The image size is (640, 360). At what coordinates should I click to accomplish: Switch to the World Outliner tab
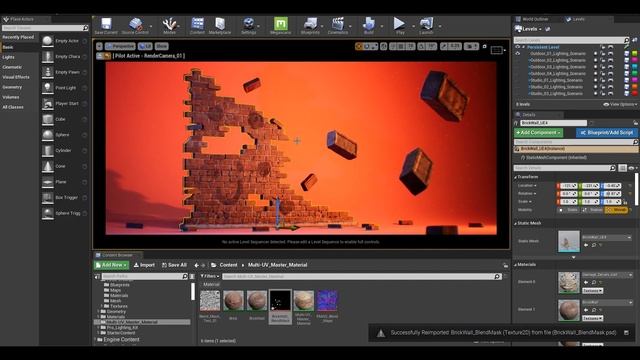point(532,19)
